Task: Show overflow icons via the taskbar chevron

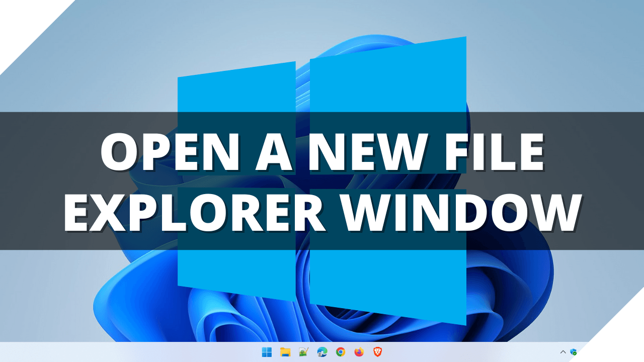Action: pos(563,352)
